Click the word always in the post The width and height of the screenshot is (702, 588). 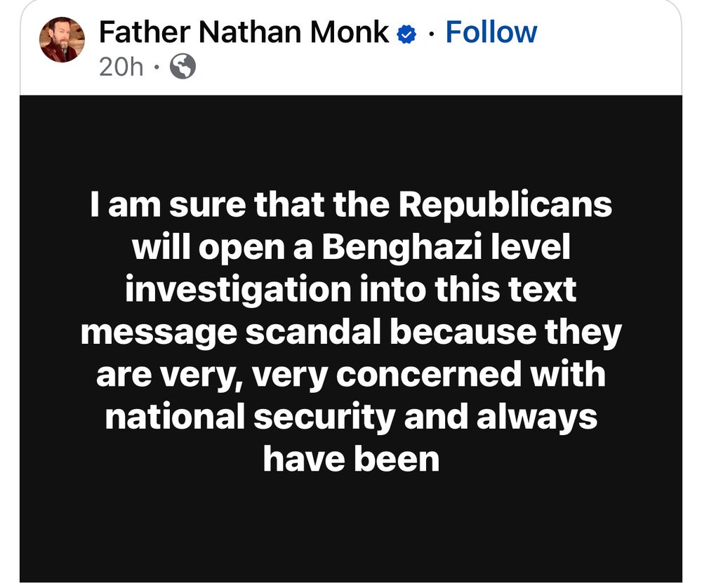click(537, 417)
